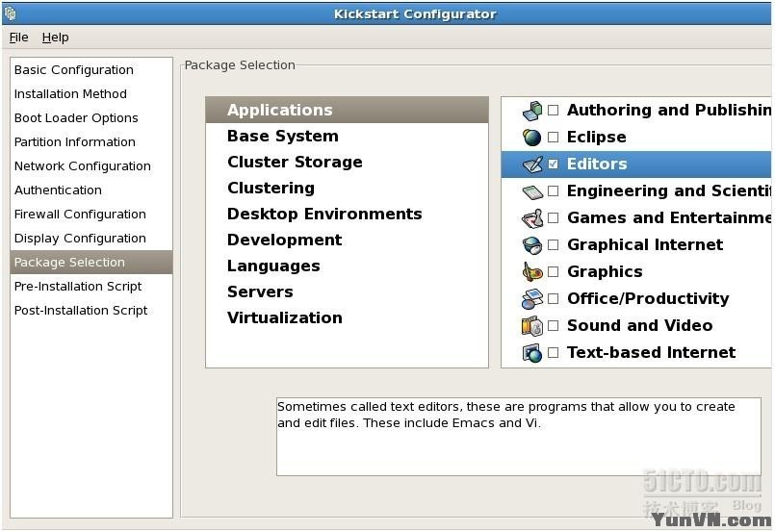
Task: Enable the Eclipse package checkbox
Action: pyautogui.click(x=554, y=138)
